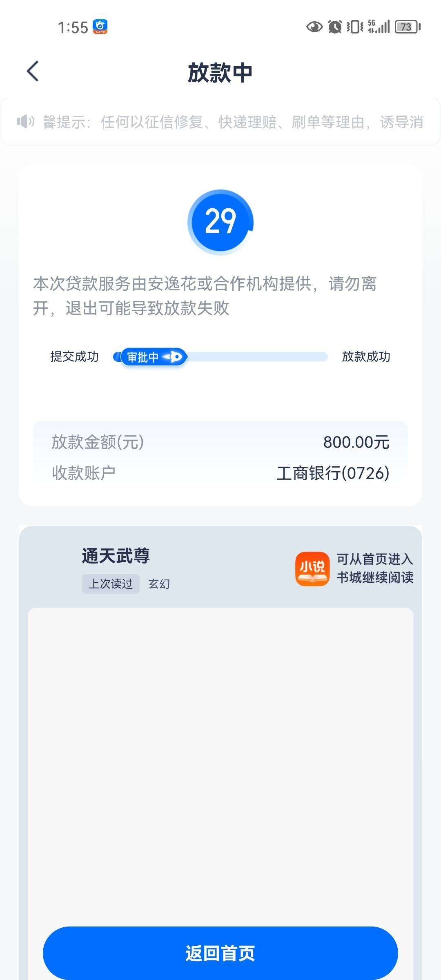Tap the battery indicator showing 73
The image size is (441, 980).
tap(408, 27)
